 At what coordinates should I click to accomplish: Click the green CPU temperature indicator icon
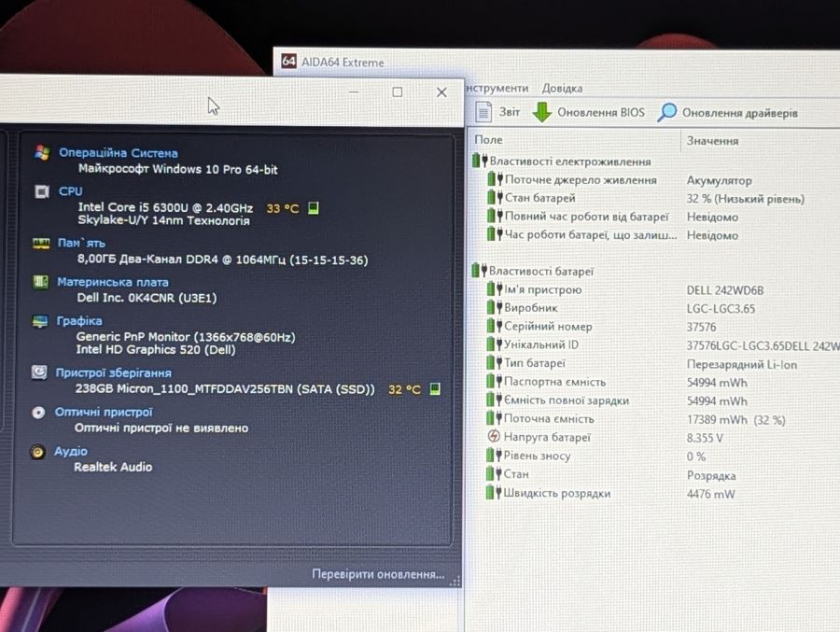[x=314, y=208]
